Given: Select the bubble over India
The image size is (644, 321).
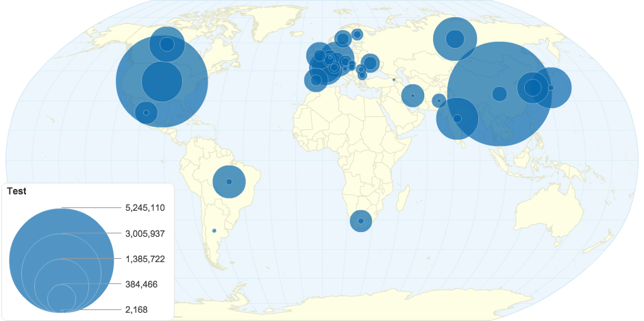Looking at the screenshot, I should coord(457,118).
